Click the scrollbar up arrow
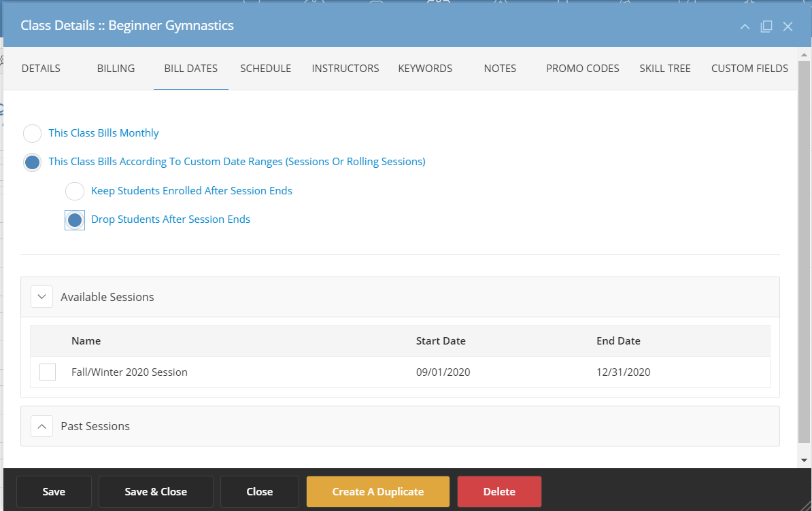Screen dimensions: 812x511 (804, 54)
